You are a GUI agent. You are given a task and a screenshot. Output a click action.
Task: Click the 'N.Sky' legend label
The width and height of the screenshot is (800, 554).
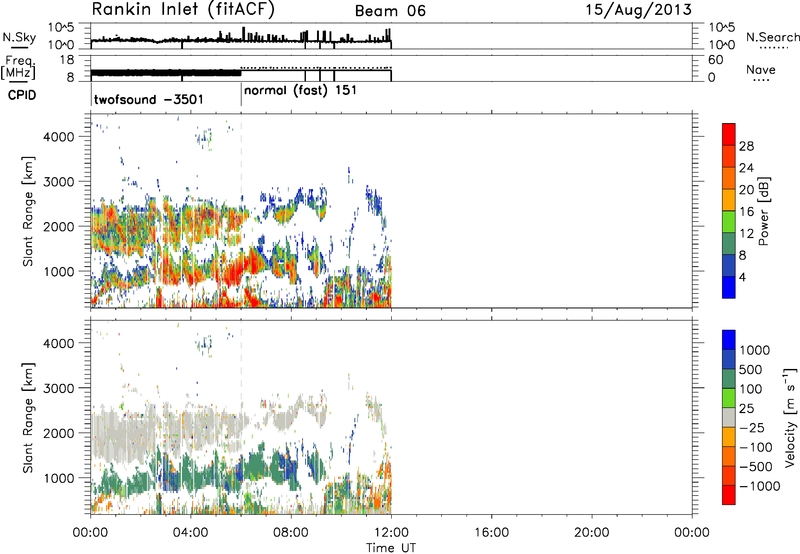tap(19, 37)
